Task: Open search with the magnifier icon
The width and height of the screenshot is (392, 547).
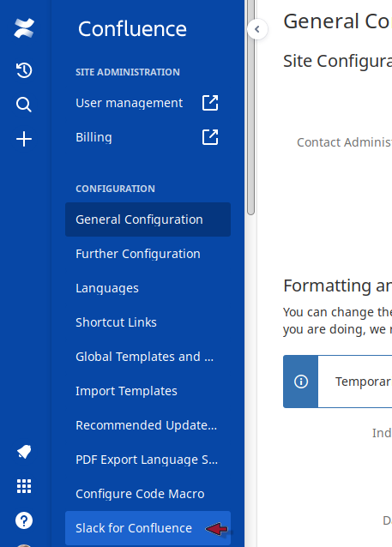Action: pyautogui.click(x=24, y=105)
